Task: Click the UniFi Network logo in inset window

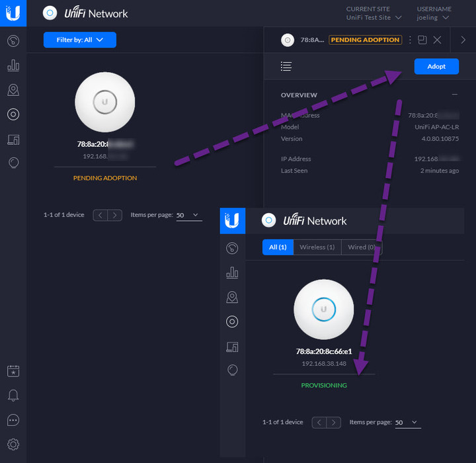Action: tap(304, 220)
